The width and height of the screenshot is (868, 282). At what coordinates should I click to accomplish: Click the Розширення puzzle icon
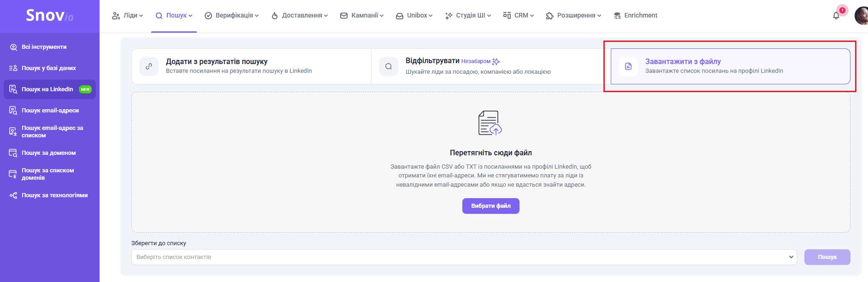click(549, 16)
